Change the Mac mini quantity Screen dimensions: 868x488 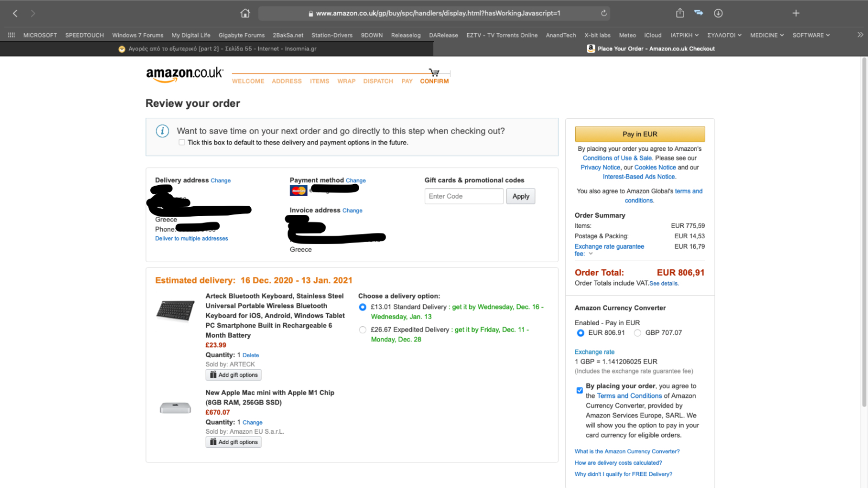tap(252, 422)
